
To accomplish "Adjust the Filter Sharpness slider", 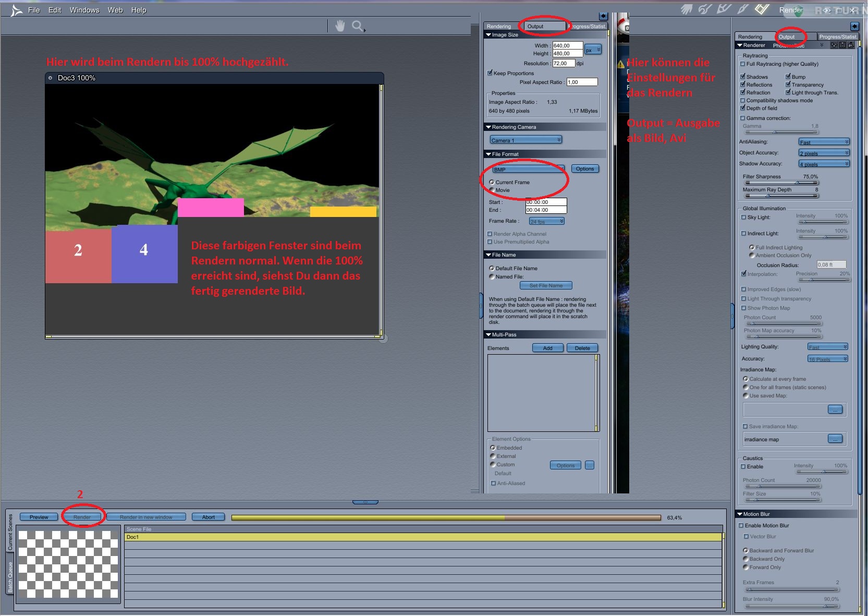I will point(781,183).
